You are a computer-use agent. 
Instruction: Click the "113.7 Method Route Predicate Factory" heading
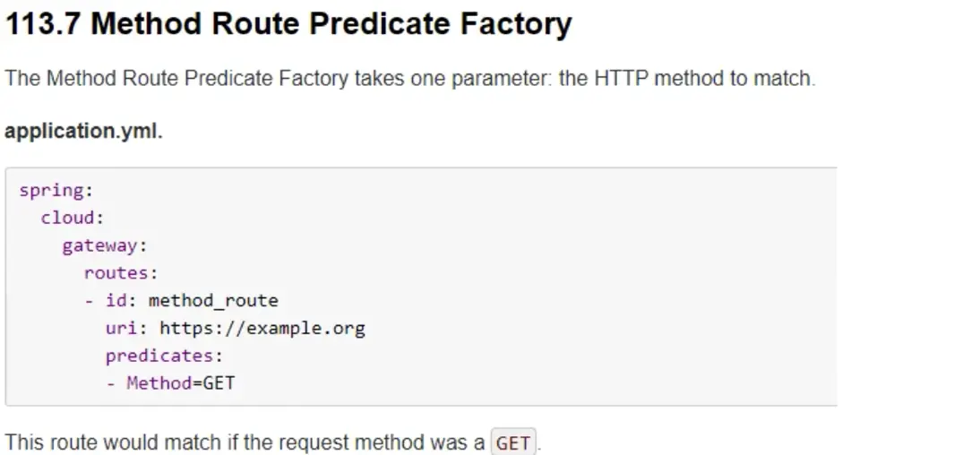click(x=288, y=24)
